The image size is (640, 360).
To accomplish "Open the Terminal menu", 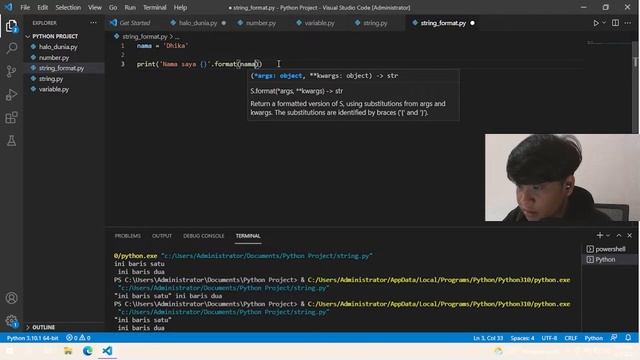I will click(155, 7).
